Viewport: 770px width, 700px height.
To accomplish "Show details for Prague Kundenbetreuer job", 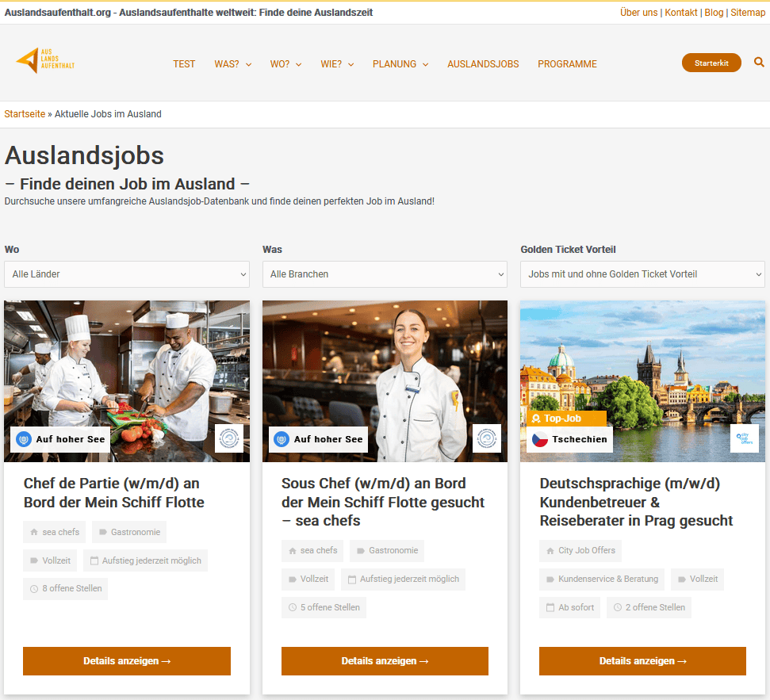I will 642,661.
